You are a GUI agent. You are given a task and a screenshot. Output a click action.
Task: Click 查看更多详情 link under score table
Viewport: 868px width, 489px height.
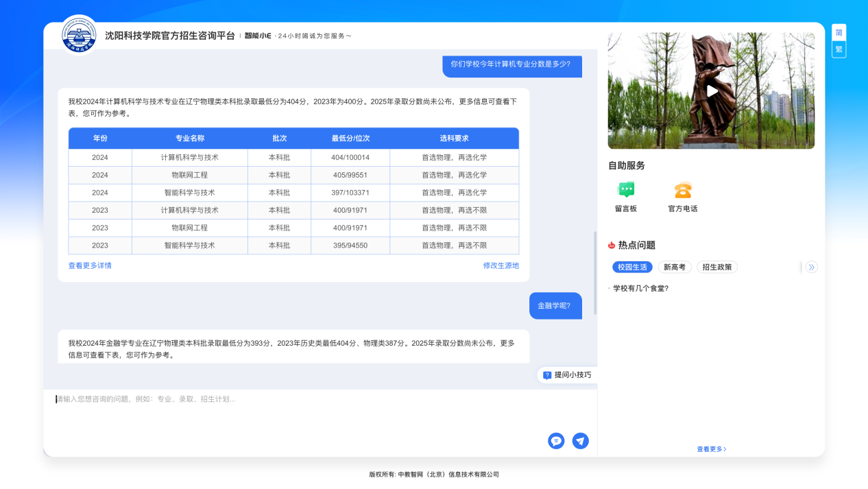pyautogui.click(x=90, y=265)
